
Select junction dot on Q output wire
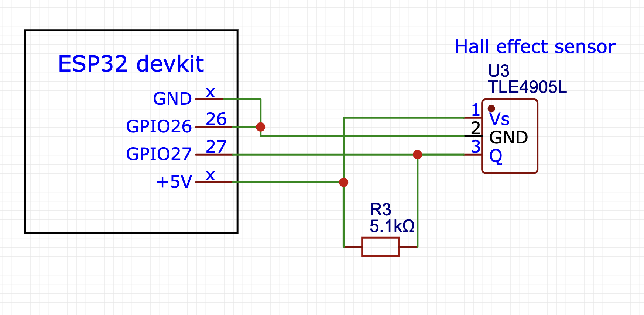[417, 155]
